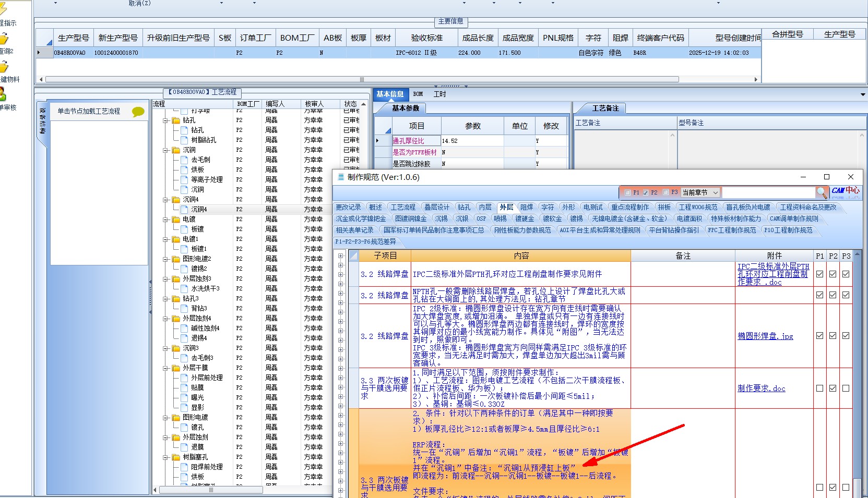This screenshot has width=868, height=498.
Task: Click the search text field in 制作规范
Action: coord(769,192)
